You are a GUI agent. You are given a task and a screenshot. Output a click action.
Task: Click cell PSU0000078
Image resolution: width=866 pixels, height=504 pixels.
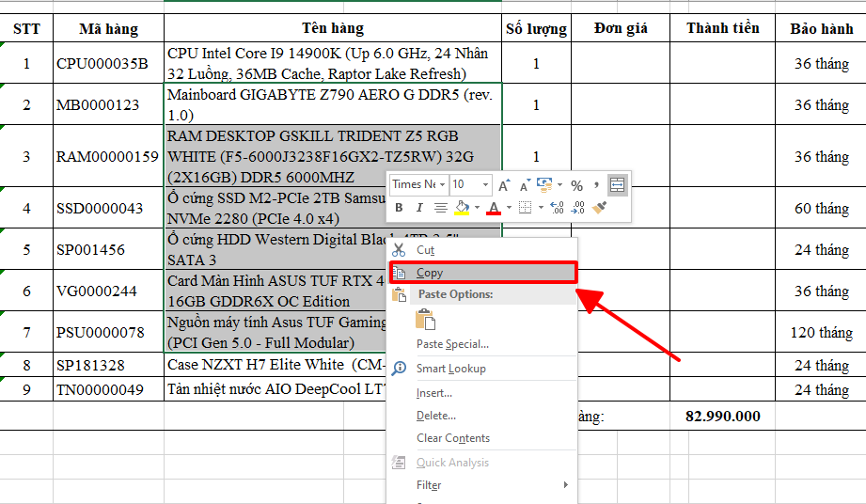click(108, 332)
